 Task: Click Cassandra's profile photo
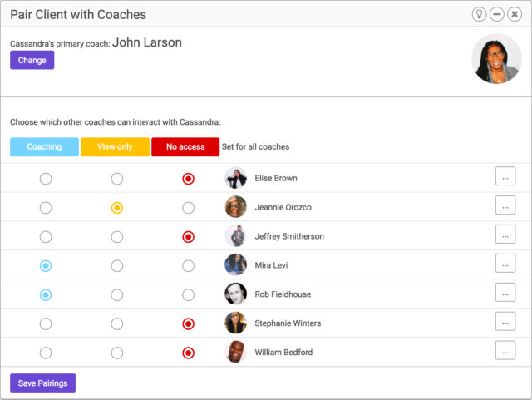pyautogui.click(x=496, y=58)
